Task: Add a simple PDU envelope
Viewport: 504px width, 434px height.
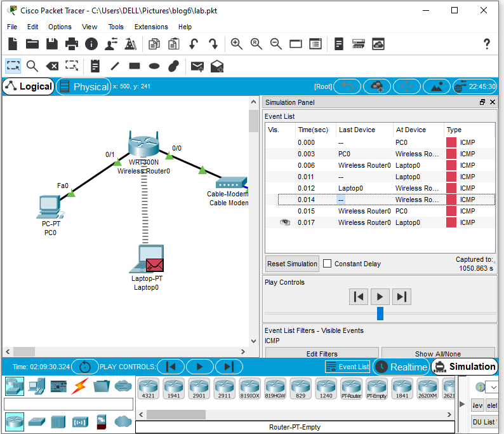Action: pyautogui.click(x=197, y=67)
